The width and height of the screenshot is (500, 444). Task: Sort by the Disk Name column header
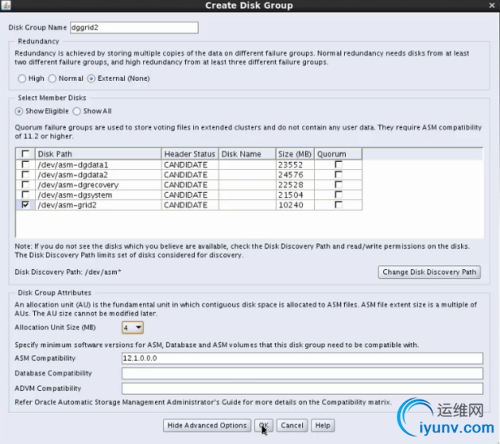point(247,154)
